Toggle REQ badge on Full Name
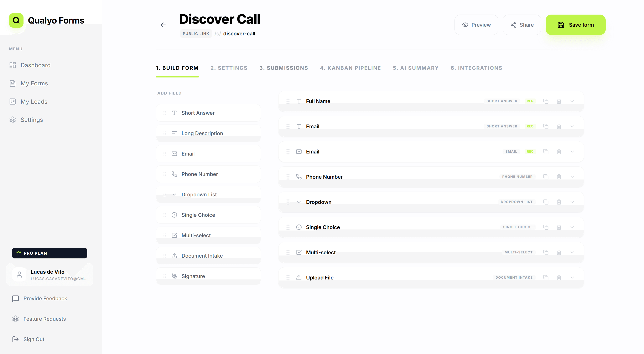644x354 pixels. [x=530, y=101]
